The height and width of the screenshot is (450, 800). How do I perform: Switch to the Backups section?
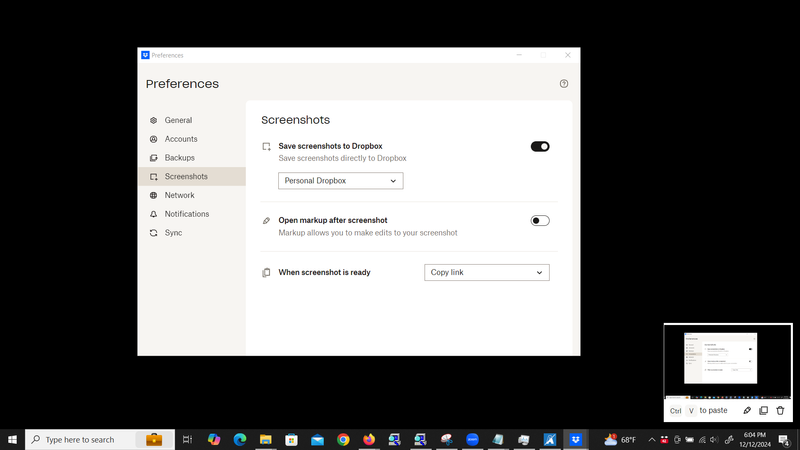click(180, 158)
